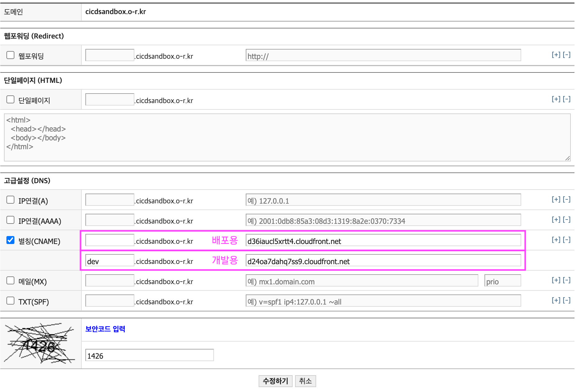Enable the 웹포워딩 checkbox

coord(10,55)
